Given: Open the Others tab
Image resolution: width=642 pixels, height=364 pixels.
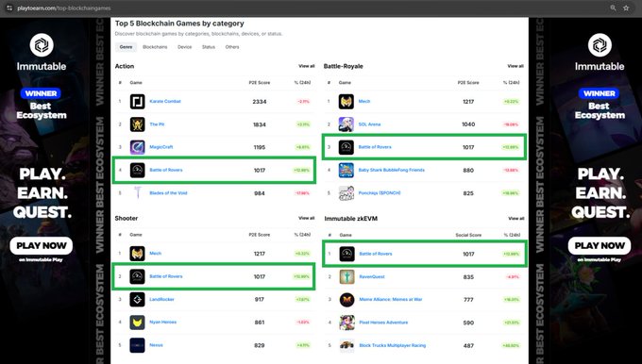Looking at the screenshot, I should tap(232, 47).
